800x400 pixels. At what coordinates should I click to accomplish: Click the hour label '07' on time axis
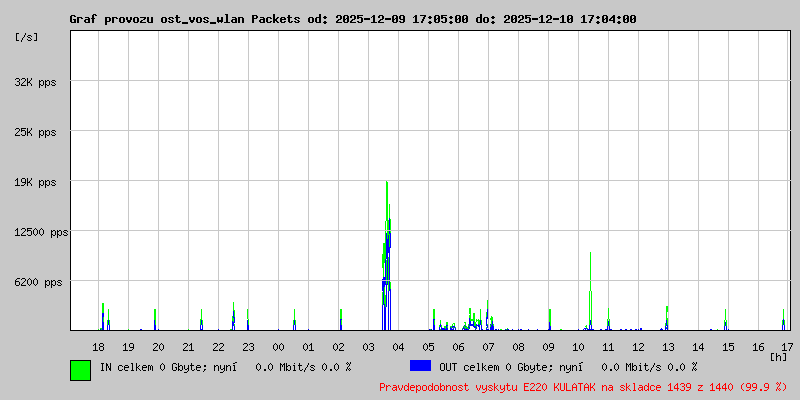[488, 347]
